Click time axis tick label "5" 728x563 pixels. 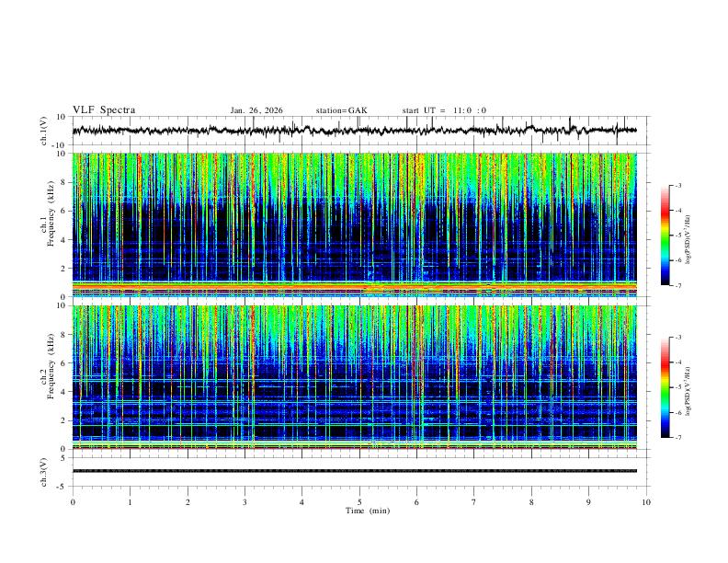tap(359, 502)
